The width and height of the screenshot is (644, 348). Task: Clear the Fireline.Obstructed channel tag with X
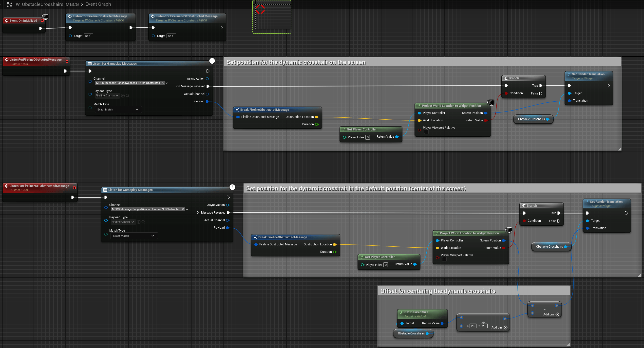click(x=163, y=83)
